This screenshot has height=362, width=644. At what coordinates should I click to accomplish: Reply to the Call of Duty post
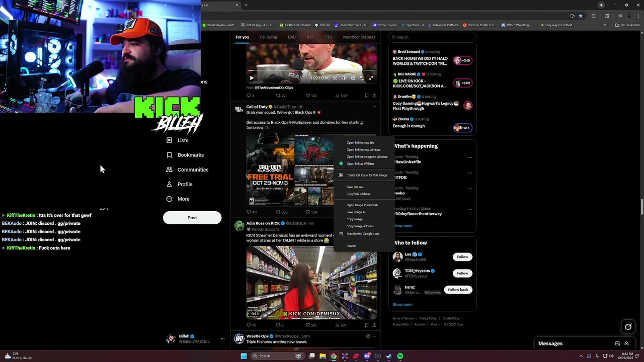click(x=252, y=212)
